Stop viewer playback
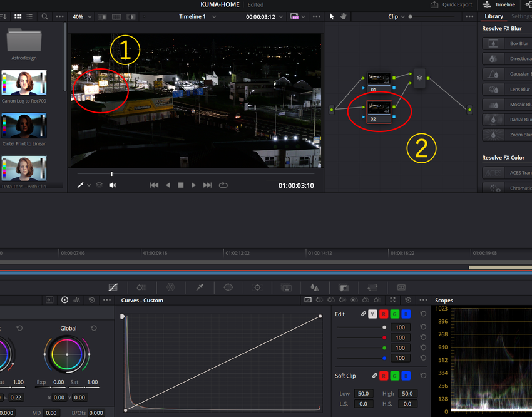Viewport: 532px width, 417px height. pos(181,185)
